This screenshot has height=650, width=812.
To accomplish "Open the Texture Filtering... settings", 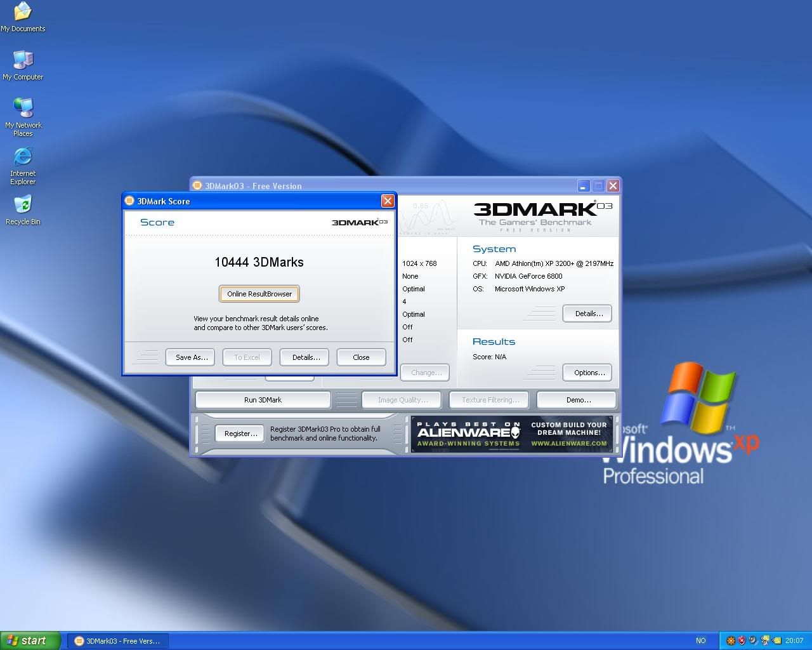I will (490, 400).
